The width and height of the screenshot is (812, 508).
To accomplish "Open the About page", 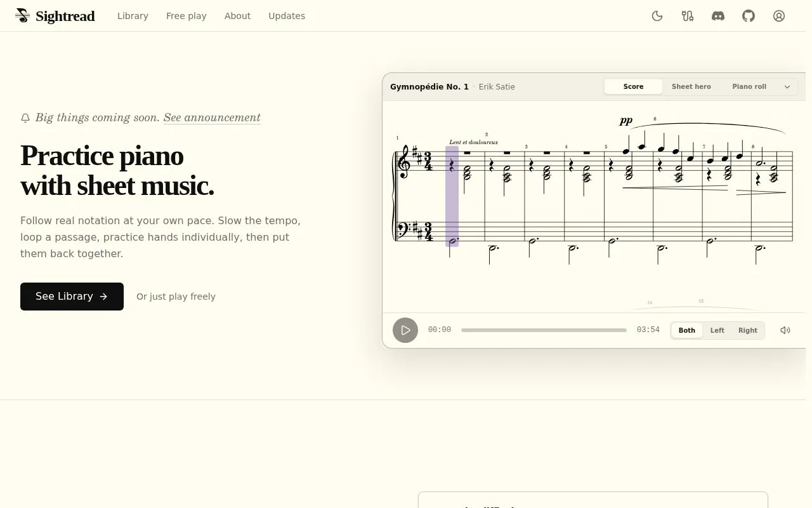I will tap(237, 16).
